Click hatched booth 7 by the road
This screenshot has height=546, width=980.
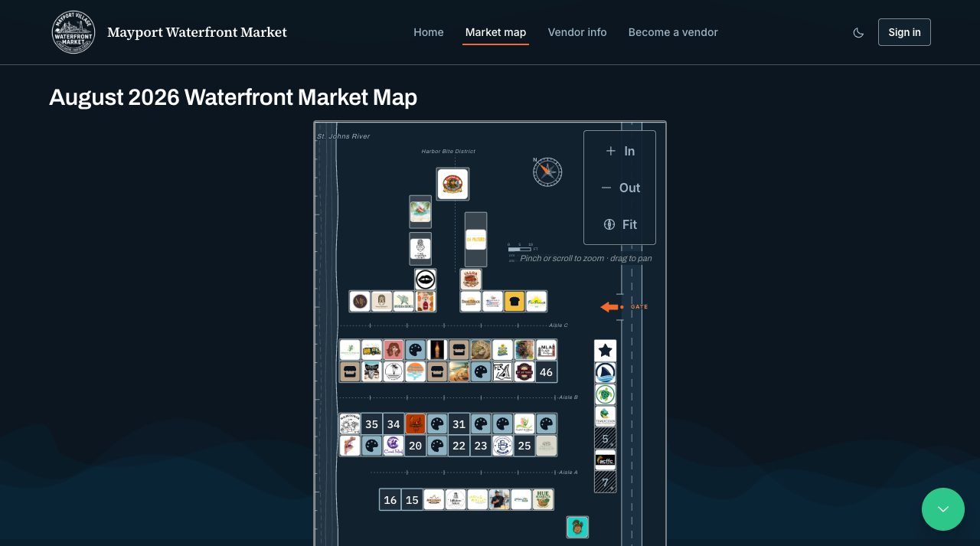tap(605, 482)
